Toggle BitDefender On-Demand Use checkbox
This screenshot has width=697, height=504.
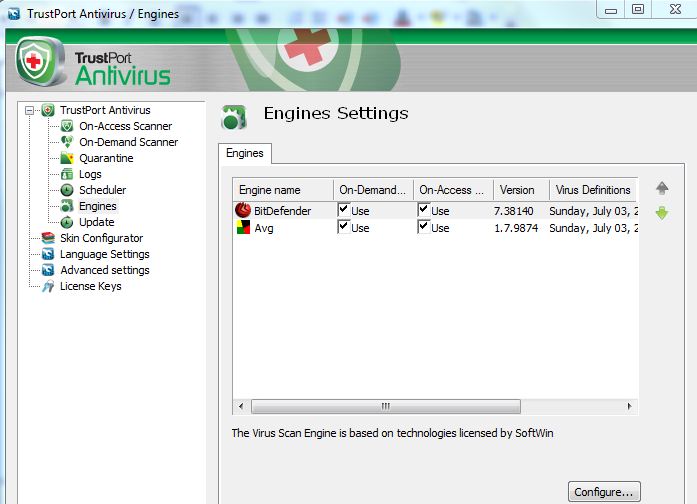coord(344,210)
